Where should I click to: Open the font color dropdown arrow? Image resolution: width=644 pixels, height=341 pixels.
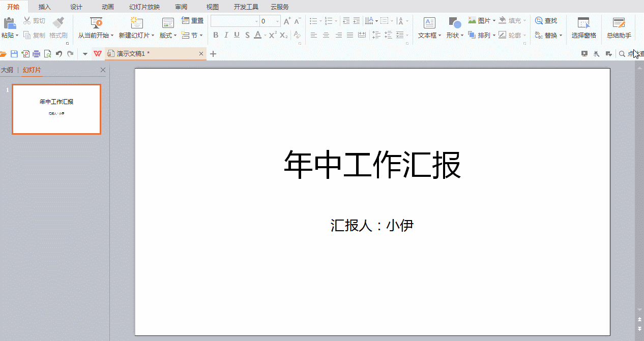(265, 35)
